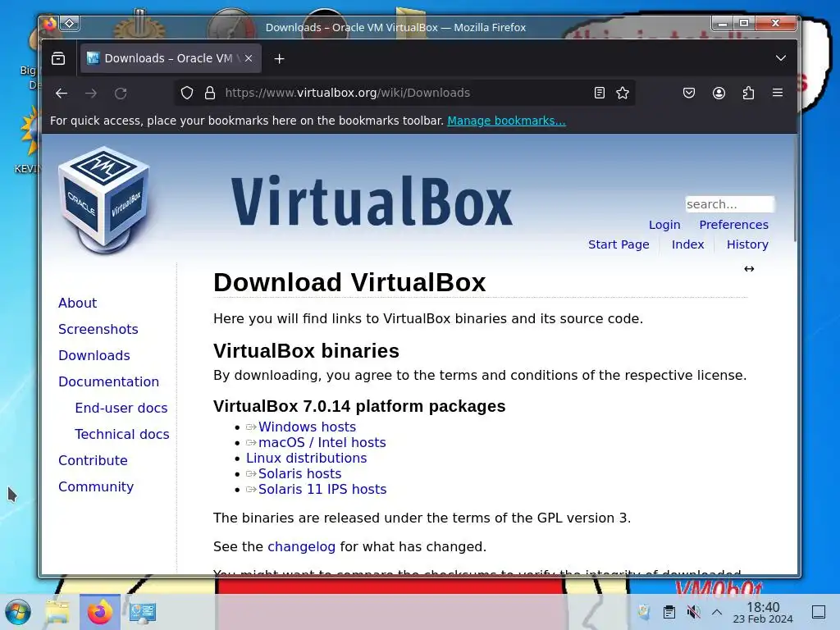Toggle content width arrow icon

click(x=749, y=269)
